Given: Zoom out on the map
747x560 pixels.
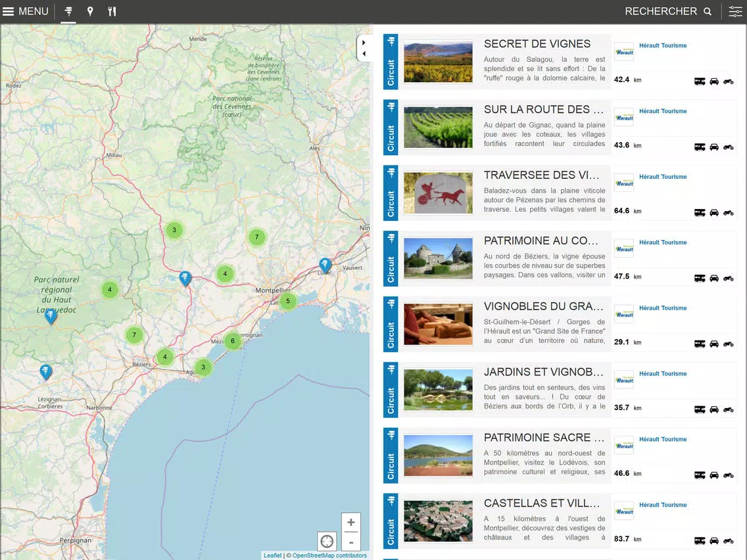Looking at the screenshot, I should (x=351, y=542).
